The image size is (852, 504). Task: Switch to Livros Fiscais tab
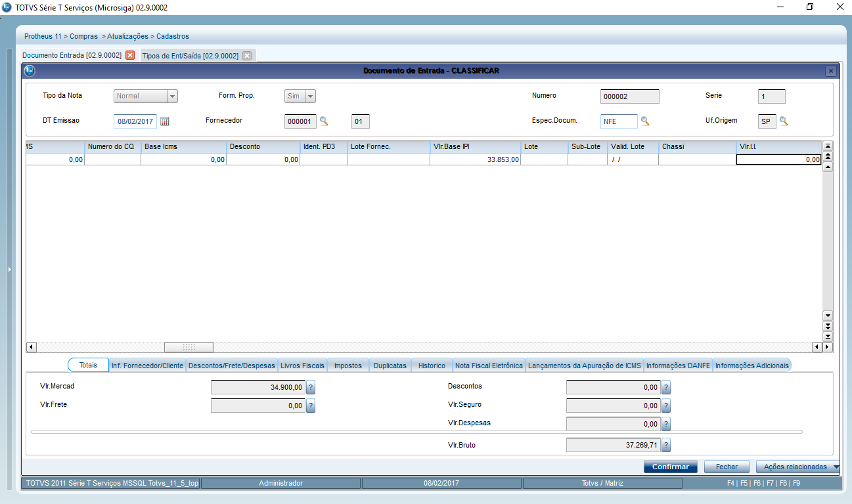tap(302, 366)
